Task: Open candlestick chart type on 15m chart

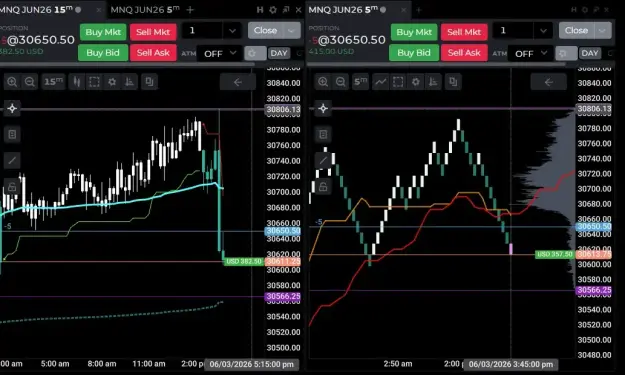Action: [77, 82]
